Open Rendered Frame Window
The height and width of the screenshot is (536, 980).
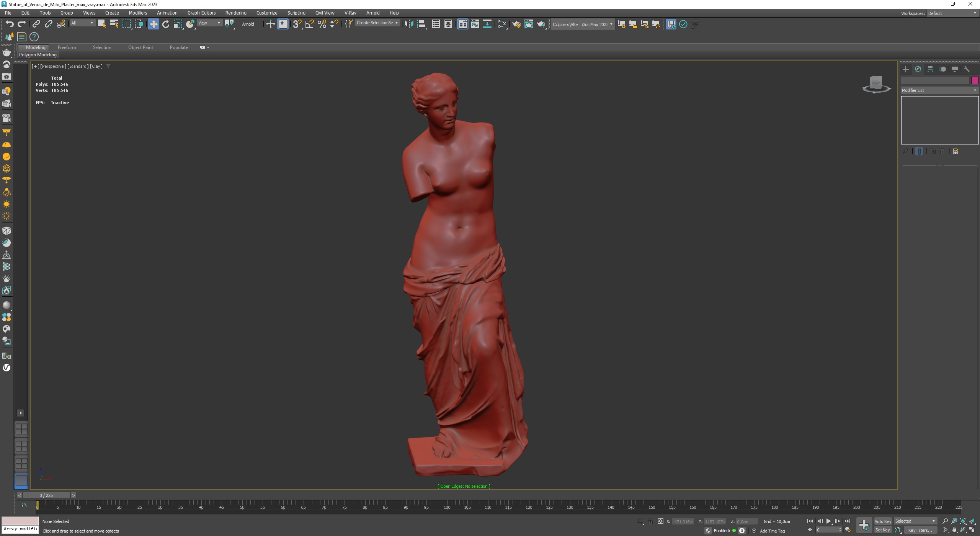point(529,24)
